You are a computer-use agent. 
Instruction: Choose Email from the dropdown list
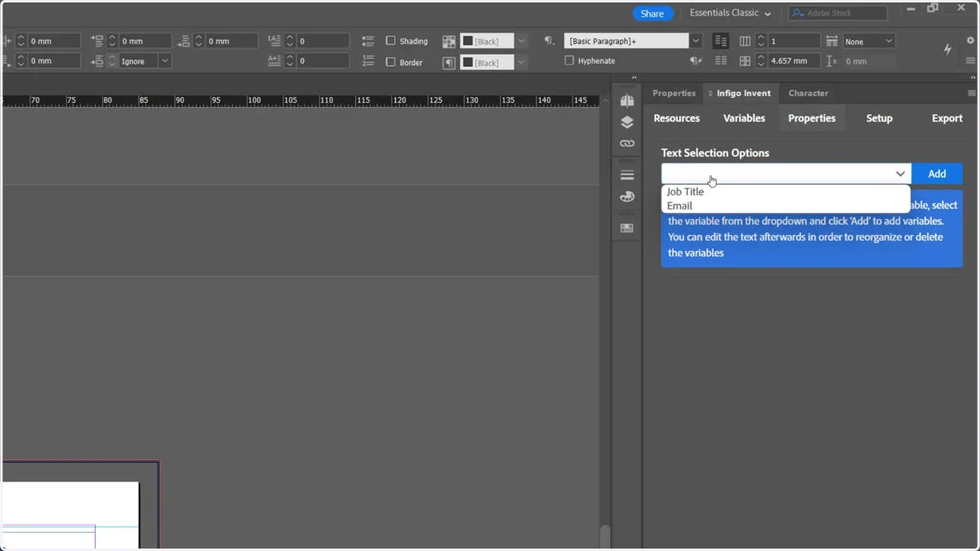[679, 206]
